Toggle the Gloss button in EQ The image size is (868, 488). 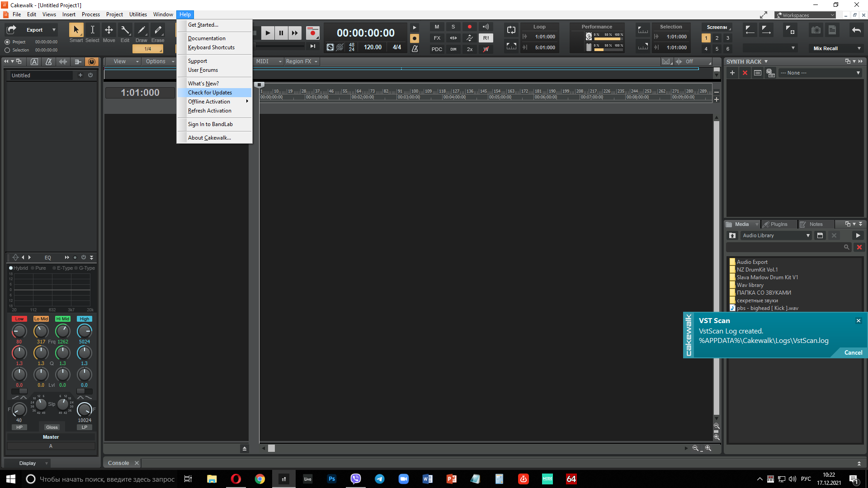click(x=52, y=427)
